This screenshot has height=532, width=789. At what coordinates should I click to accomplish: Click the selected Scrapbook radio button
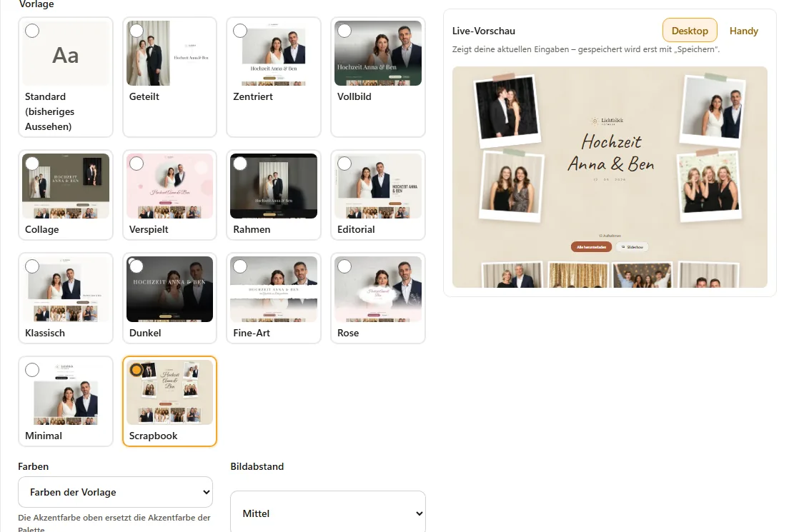pyautogui.click(x=137, y=370)
